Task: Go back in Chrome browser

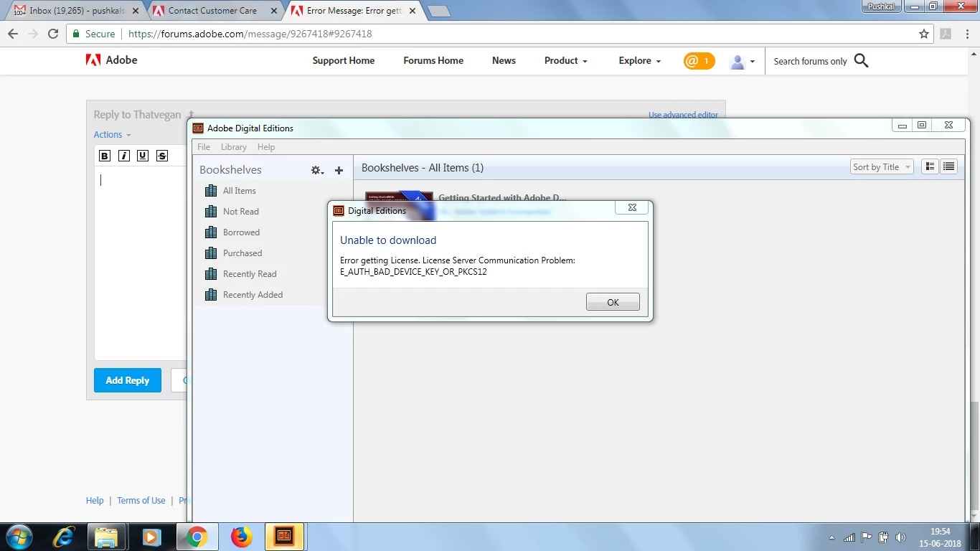Action: (13, 34)
